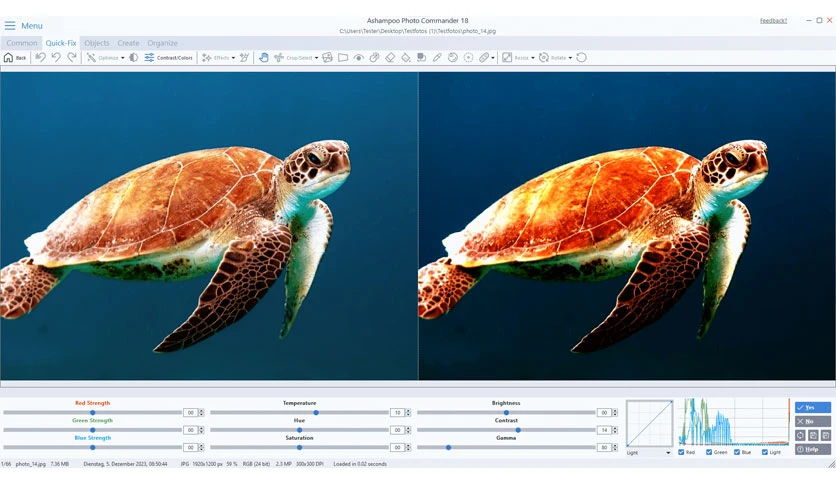The width and height of the screenshot is (836, 484).
Task: Discard changes with the No button
Action: (x=813, y=421)
